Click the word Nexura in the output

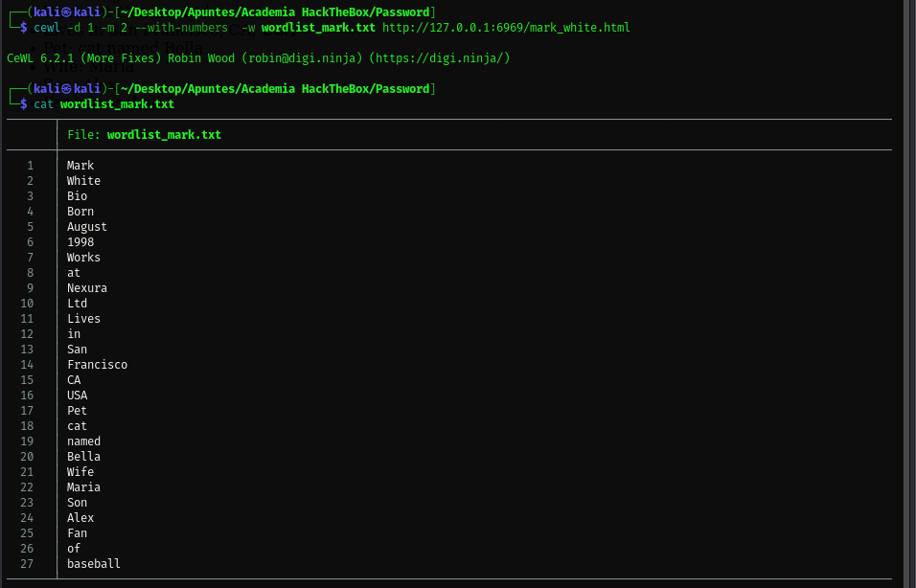pos(87,288)
